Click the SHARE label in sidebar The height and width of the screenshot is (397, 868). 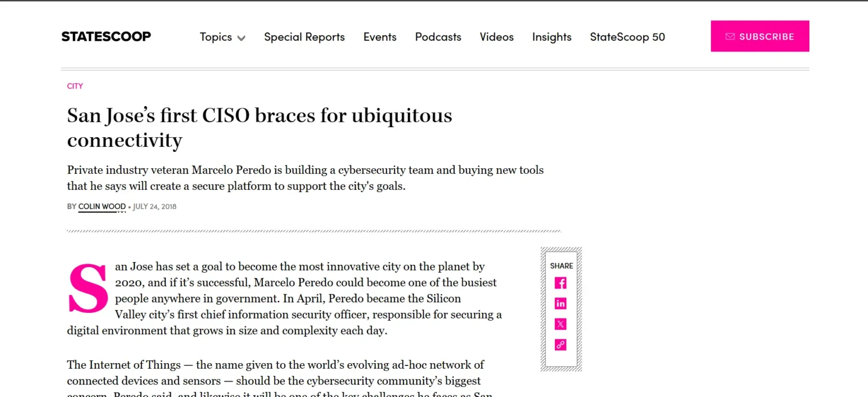pos(561,265)
